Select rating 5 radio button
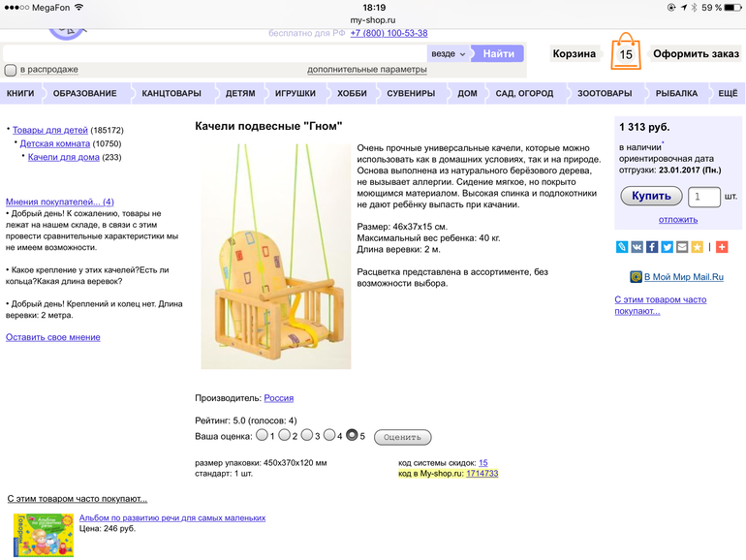The image size is (746, 560). pos(353,435)
